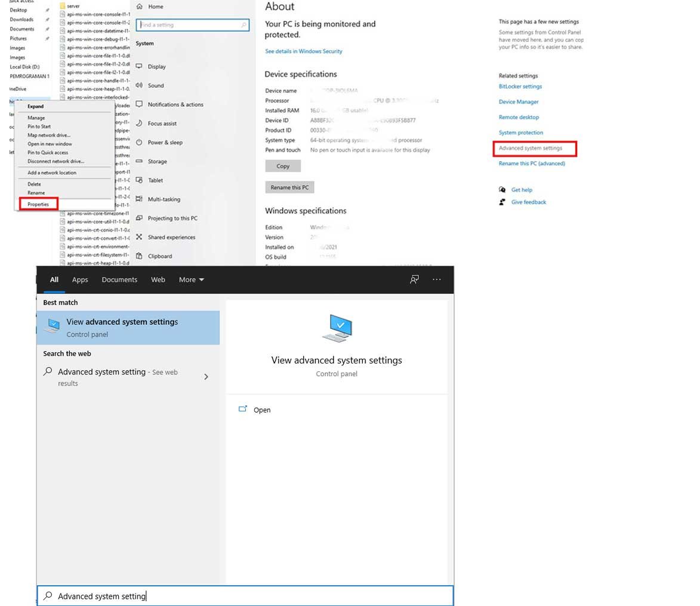Switch to the Web search tab
Viewport: 700px width, 606px height.
click(158, 279)
